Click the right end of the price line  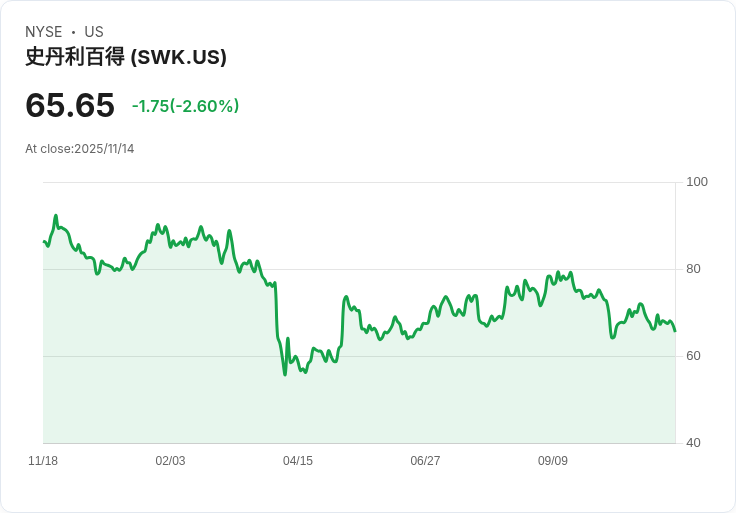[x=675, y=331]
